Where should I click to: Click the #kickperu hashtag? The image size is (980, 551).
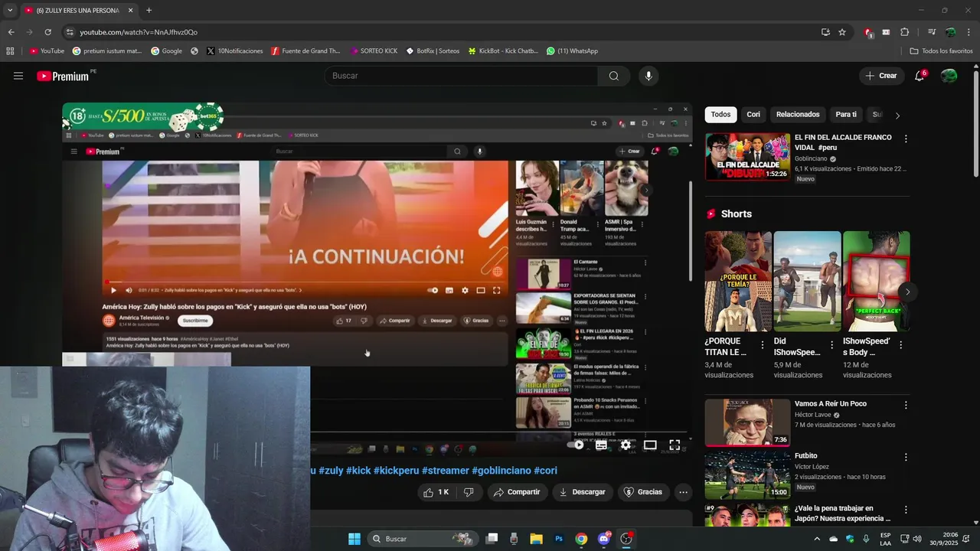pyautogui.click(x=395, y=471)
